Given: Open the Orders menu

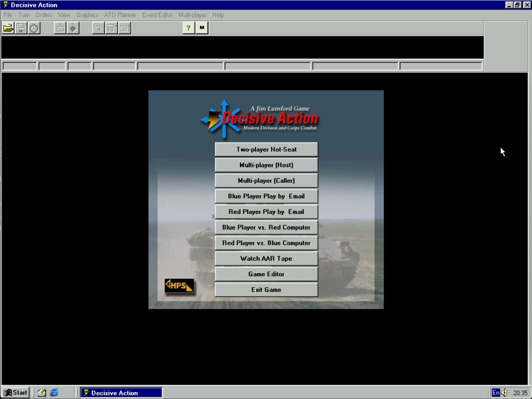Looking at the screenshot, I should tap(44, 15).
